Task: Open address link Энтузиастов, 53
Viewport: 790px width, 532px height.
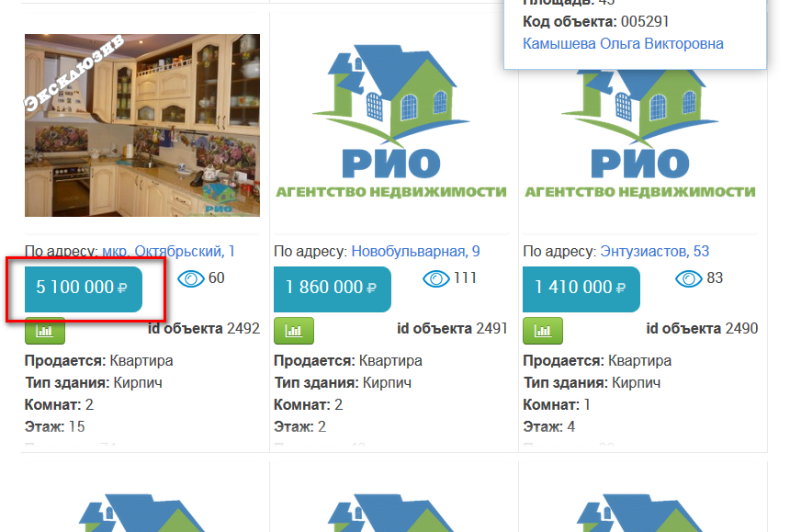Action: pyautogui.click(x=654, y=251)
